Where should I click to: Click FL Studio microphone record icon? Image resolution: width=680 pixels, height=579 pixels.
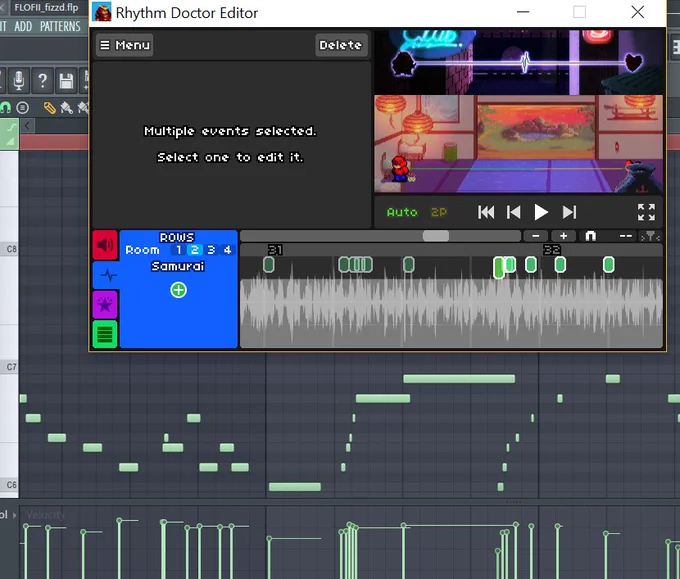click(x=19, y=81)
